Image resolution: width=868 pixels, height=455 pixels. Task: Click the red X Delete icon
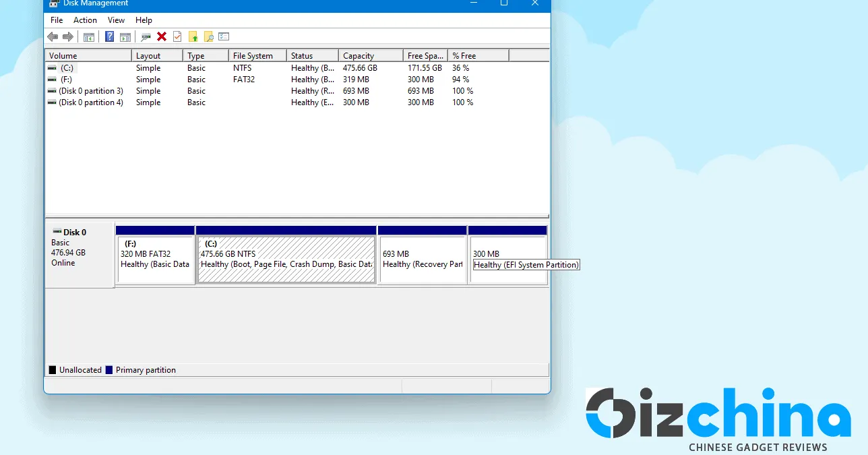click(162, 37)
